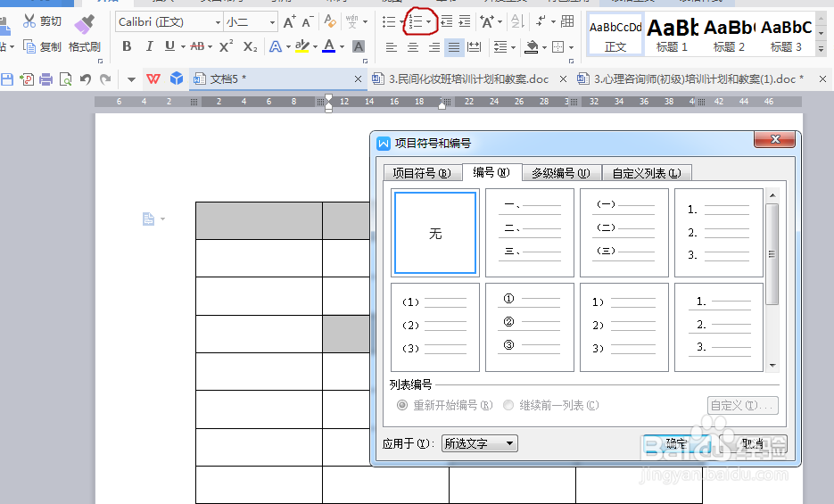This screenshot has height=504, width=834.
Task: Increase font size with A+ icon
Action: [289, 21]
